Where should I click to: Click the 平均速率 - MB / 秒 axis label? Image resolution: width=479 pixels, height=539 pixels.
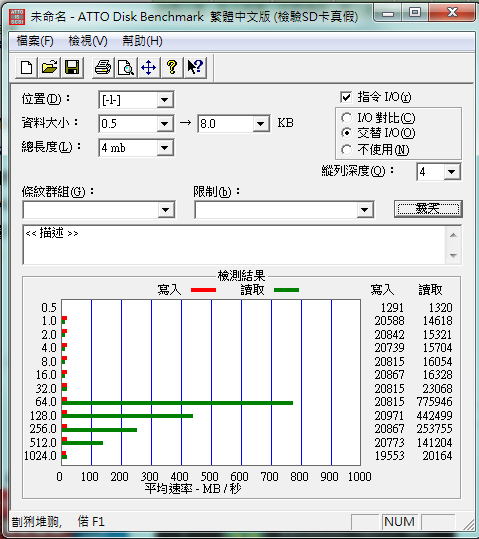tap(193, 488)
